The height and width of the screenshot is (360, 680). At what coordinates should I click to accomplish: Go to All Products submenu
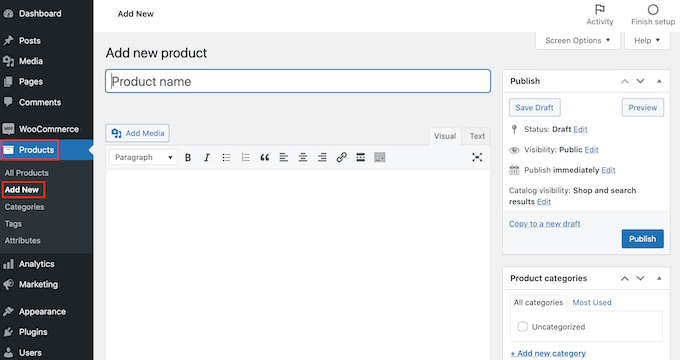click(26, 173)
